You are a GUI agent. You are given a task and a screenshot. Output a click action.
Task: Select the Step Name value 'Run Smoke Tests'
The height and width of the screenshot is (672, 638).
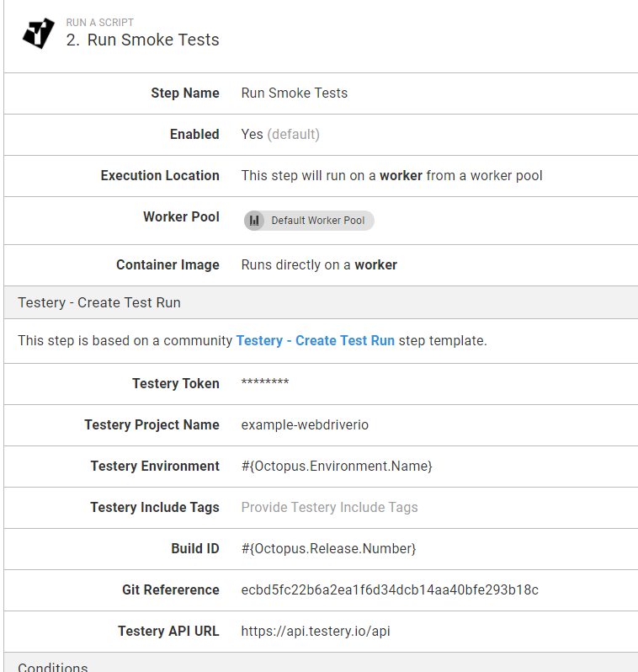click(295, 93)
